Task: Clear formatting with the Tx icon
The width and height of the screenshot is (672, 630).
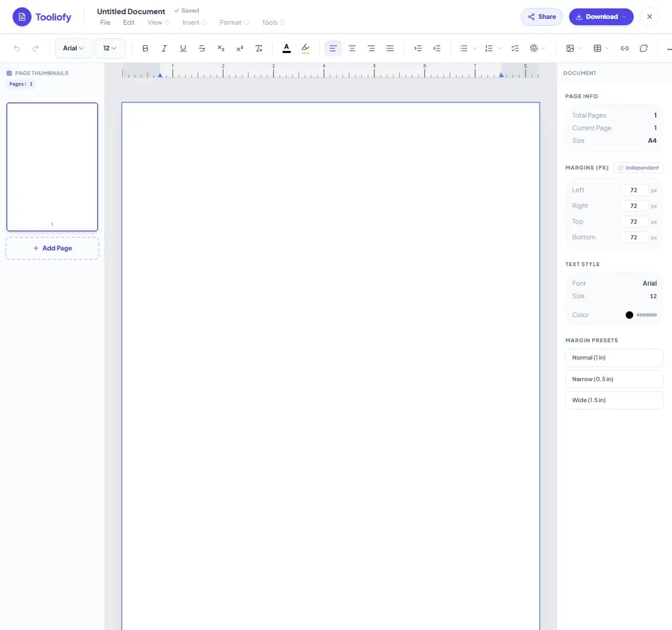Action: (x=259, y=48)
